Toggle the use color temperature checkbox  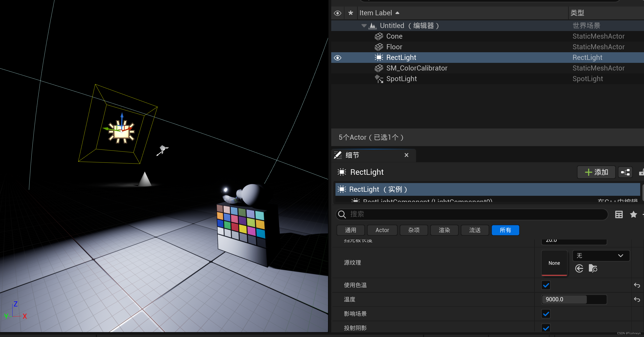(x=546, y=285)
